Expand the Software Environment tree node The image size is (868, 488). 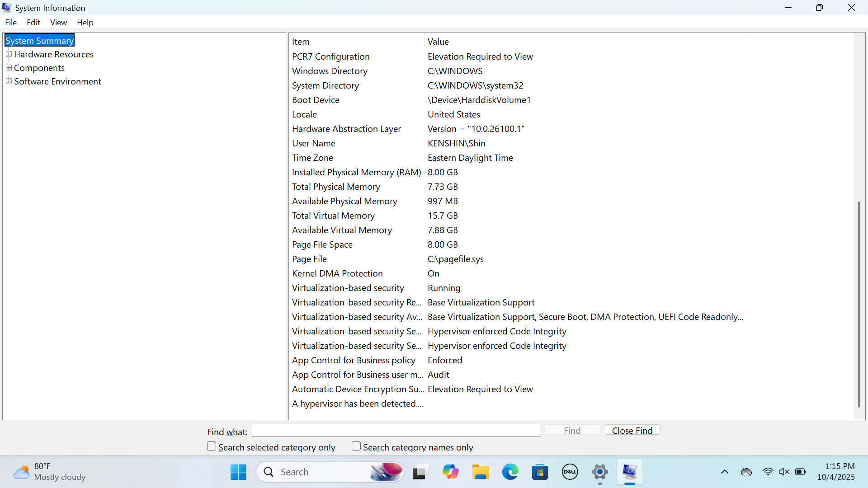9,80
